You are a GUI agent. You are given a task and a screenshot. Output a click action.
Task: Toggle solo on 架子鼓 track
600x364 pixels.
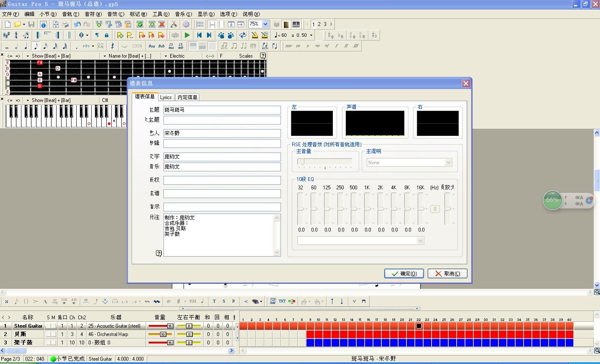click(49, 343)
